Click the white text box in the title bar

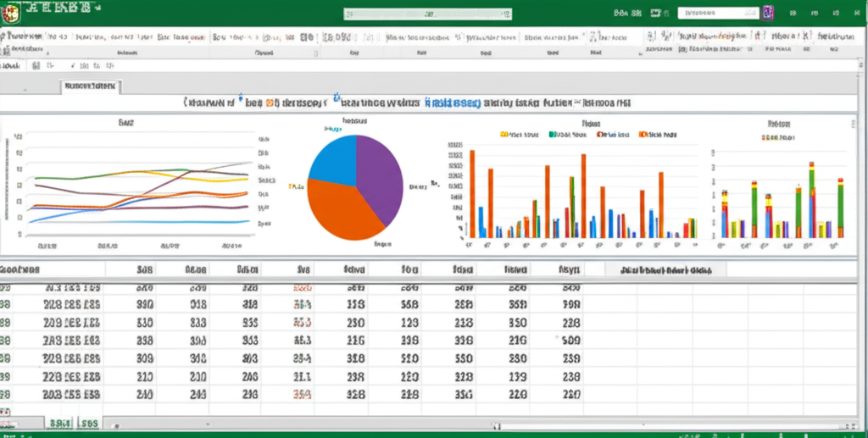719,13
